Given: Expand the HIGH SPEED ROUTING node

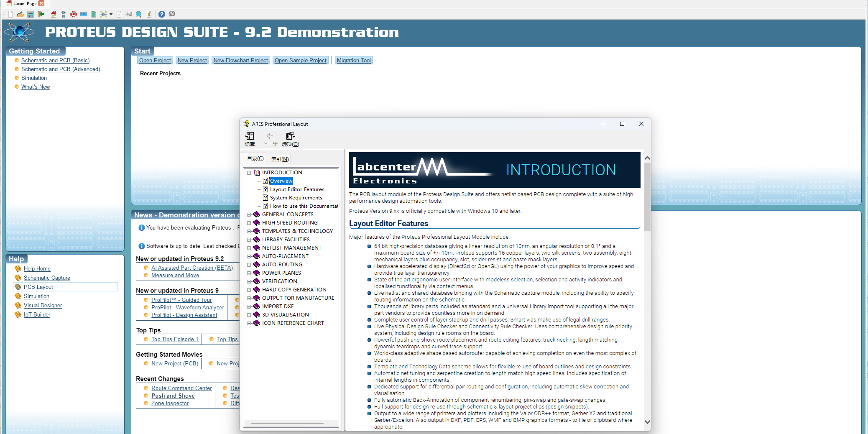Looking at the screenshot, I should [x=249, y=223].
